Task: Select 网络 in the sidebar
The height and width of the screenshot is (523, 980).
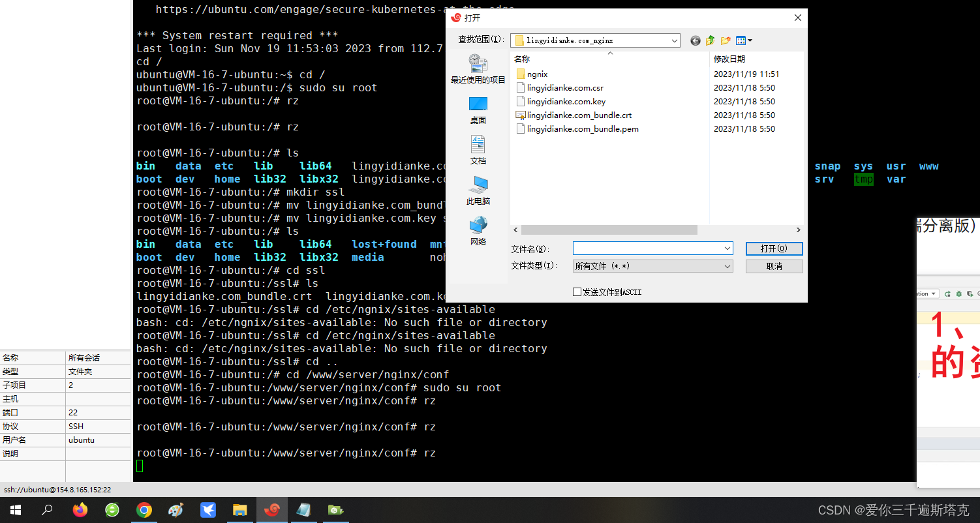Action: (x=478, y=232)
